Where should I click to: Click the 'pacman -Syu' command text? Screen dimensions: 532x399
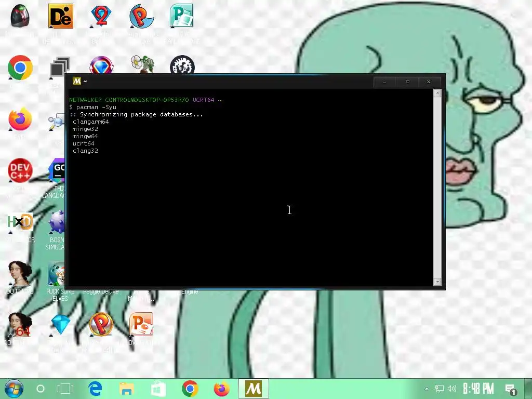96,107
